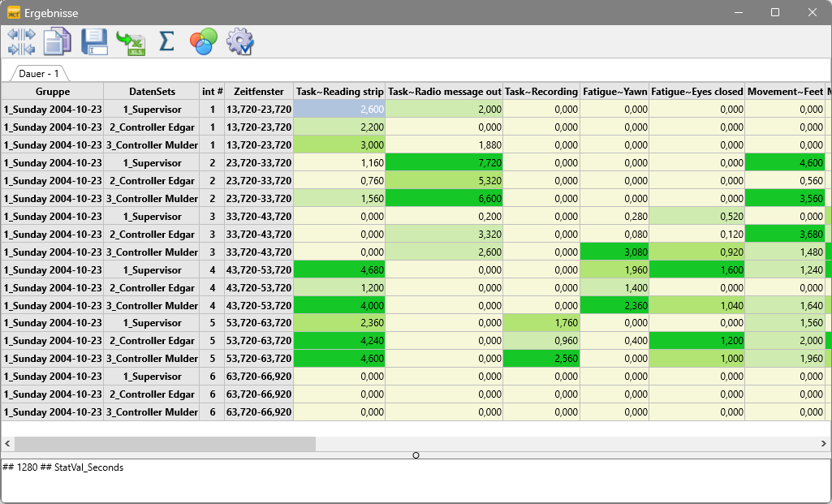Click the Zeitfenster column header
Screen dimensions: 832x504
[x=259, y=91]
